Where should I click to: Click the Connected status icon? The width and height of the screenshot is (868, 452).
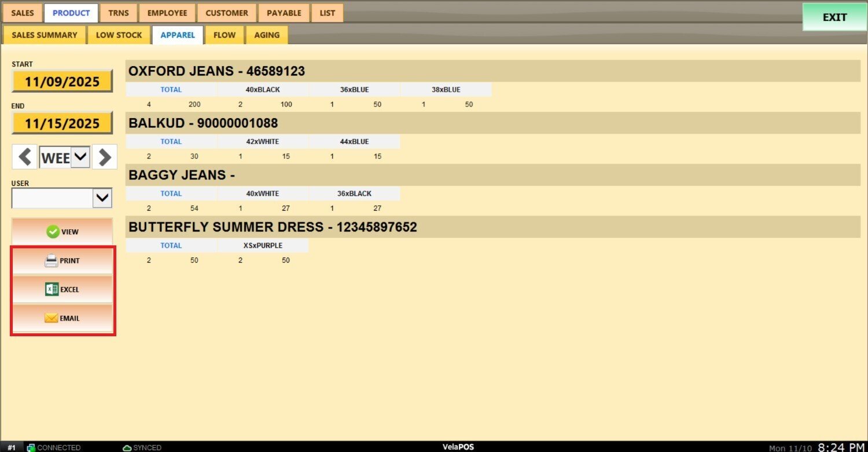coord(31,447)
